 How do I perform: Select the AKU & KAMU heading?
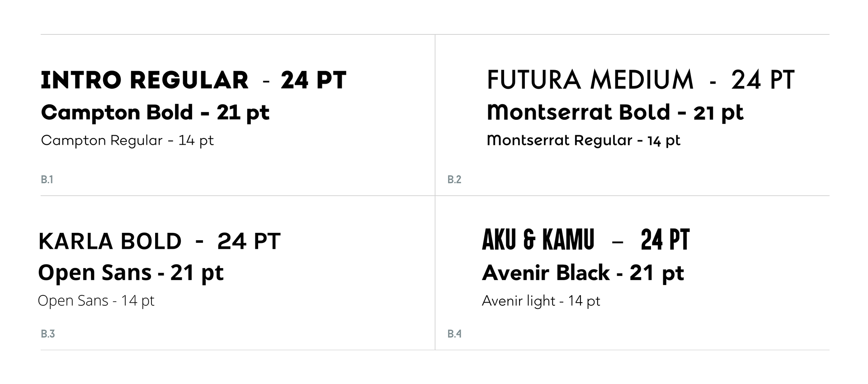(x=538, y=240)
